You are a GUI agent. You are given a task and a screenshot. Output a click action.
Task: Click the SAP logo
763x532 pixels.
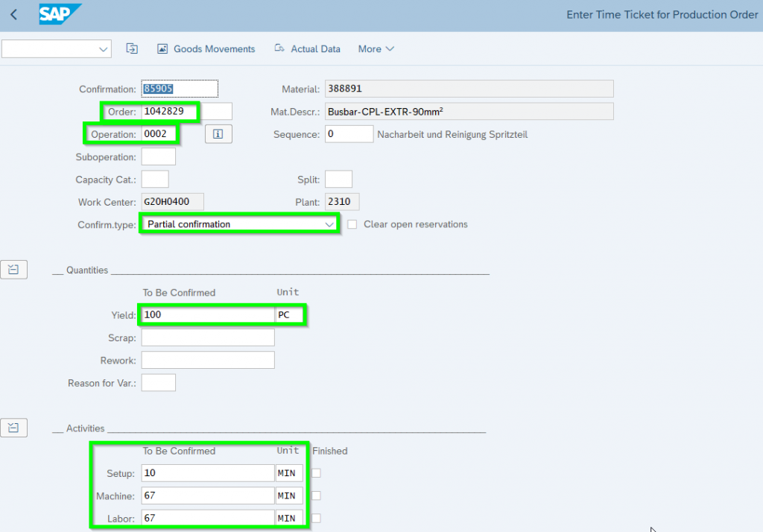(x=60, y=14)
